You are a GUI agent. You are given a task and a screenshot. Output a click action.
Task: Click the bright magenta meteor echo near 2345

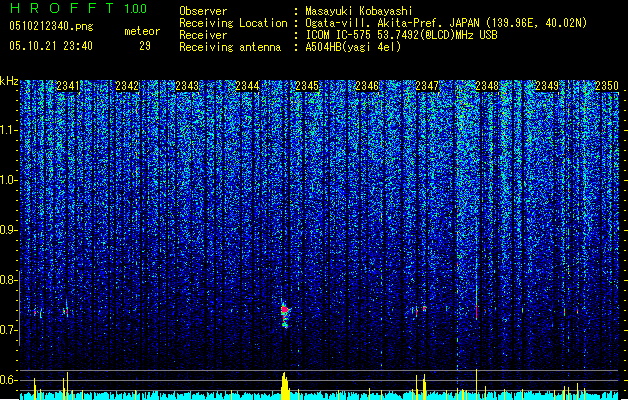pos(285,314)
